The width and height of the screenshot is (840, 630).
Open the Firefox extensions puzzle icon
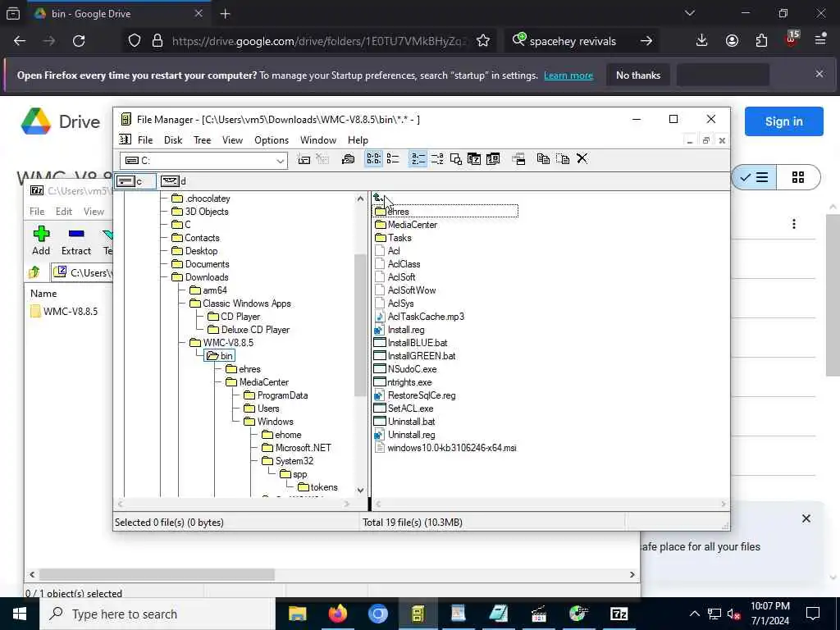click(x=761, y=41)
